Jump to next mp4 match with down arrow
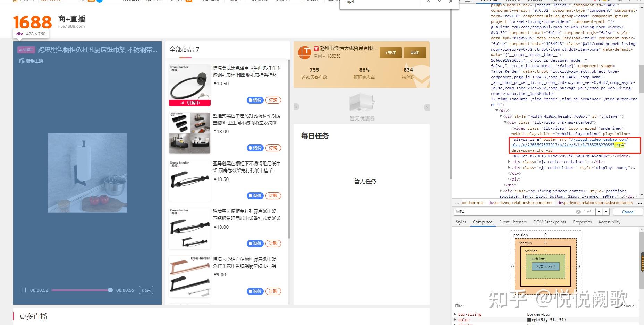The width and height of the screenshot is (644, 325). 440,2
